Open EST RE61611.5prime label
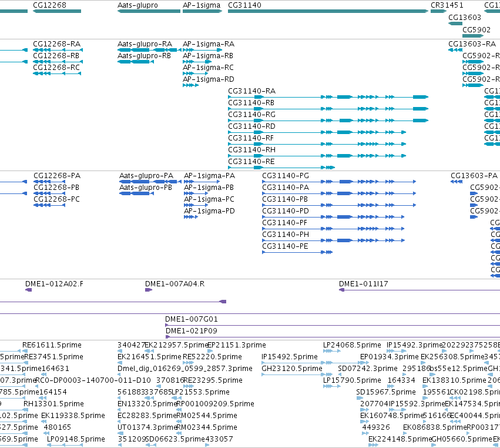This screenshot has height=448, width=500. pyautogui.click(x=52, y=345)
